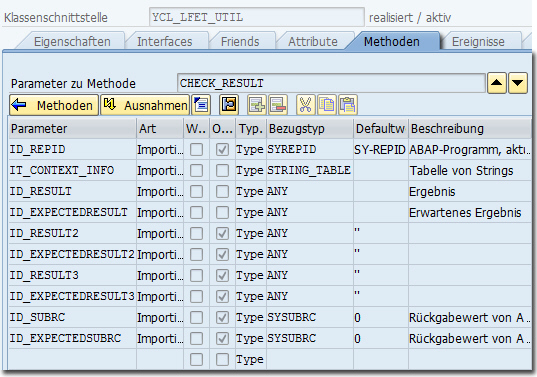The image size is (537, 377).
Task: Switch to the Ereignisse tab
Action: (478, 41)
